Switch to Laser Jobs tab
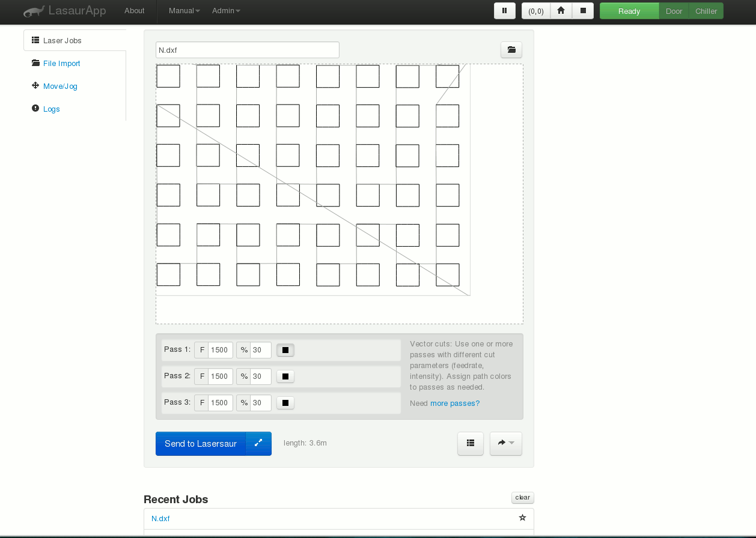The width and height of the screenshot is (756, 538). tap(75, 41)
